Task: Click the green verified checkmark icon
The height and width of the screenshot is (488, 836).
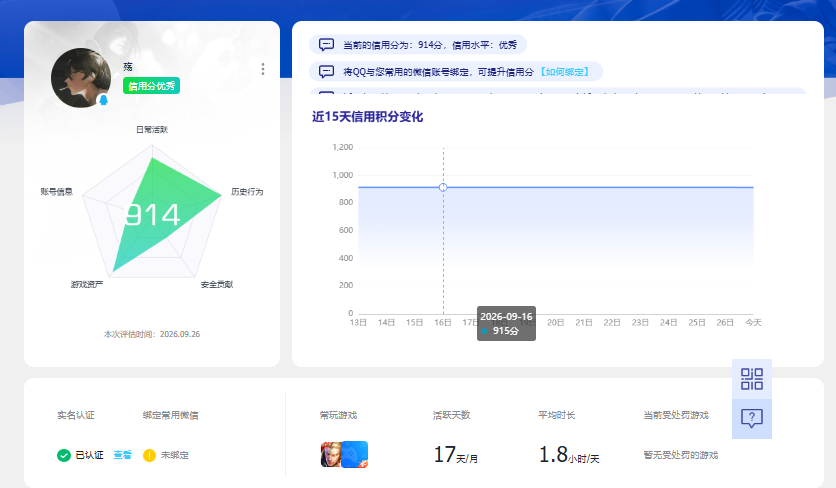Action: tap(64, 455)
